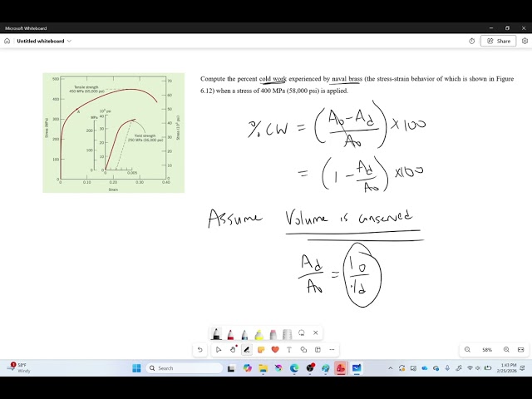The height and width of the screenshot is (399, 532).
Task: Click the OneDrive cloud tray icon
Action: [425, 368]
